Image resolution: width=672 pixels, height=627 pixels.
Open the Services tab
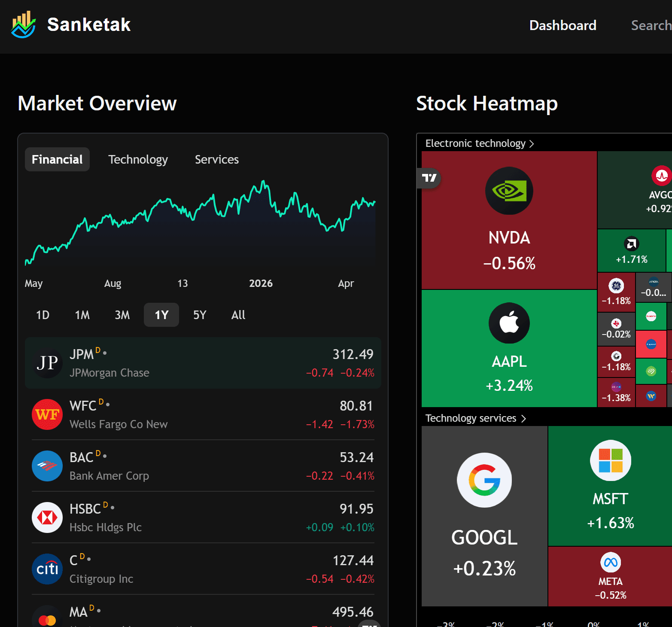click(217, 159)
